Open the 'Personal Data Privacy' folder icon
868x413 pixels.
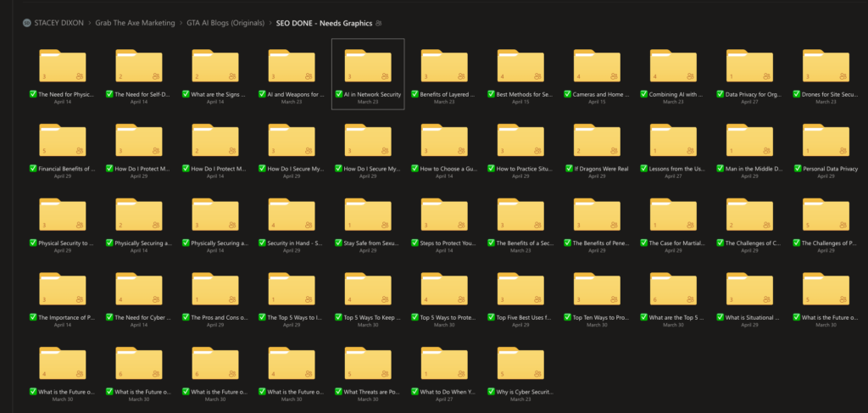pos(826,141)
